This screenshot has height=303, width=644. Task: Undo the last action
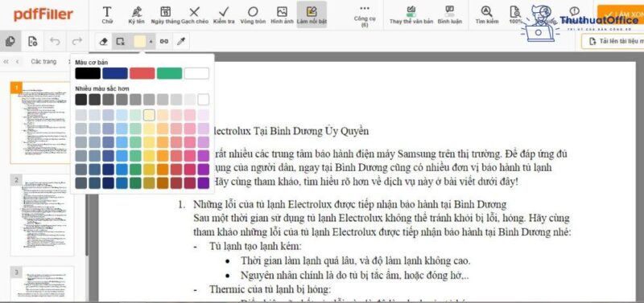tap(55, 41)
